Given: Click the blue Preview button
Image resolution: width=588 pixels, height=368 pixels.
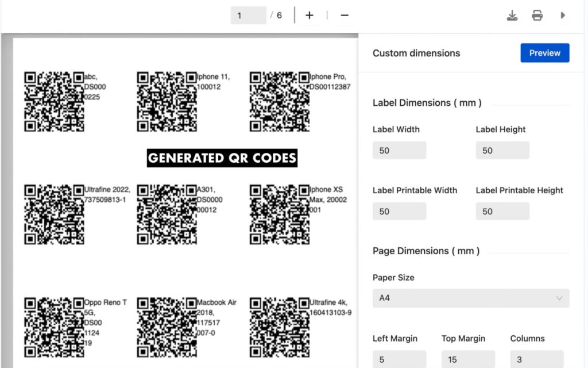Looking at the screenshot, I should coord(544,53).
